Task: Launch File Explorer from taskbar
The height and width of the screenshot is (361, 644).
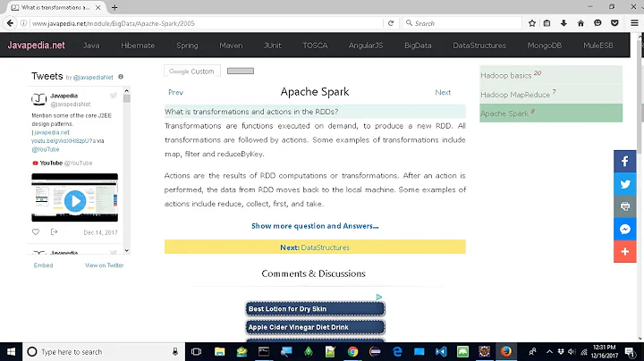Action: (x=219, y=352)
